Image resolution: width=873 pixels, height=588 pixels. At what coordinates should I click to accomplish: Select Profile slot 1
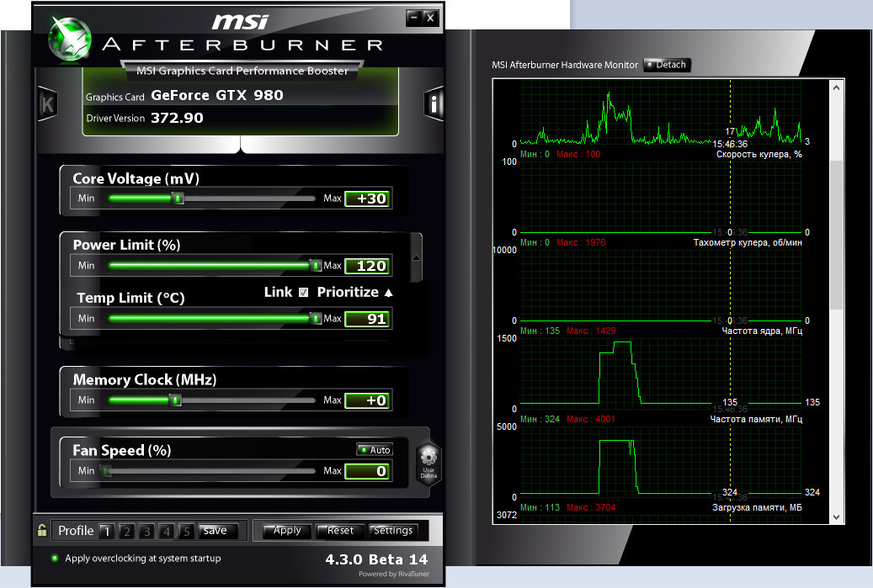tap(107, 532)
